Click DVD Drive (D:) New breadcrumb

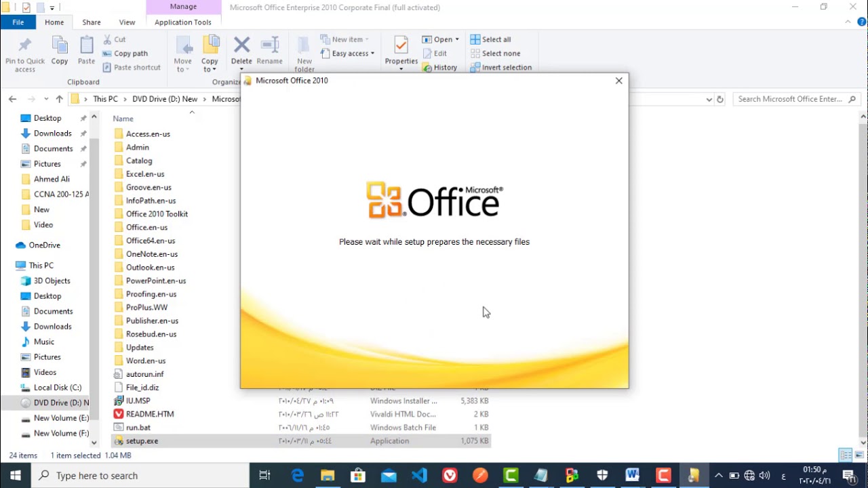[165, 99]
